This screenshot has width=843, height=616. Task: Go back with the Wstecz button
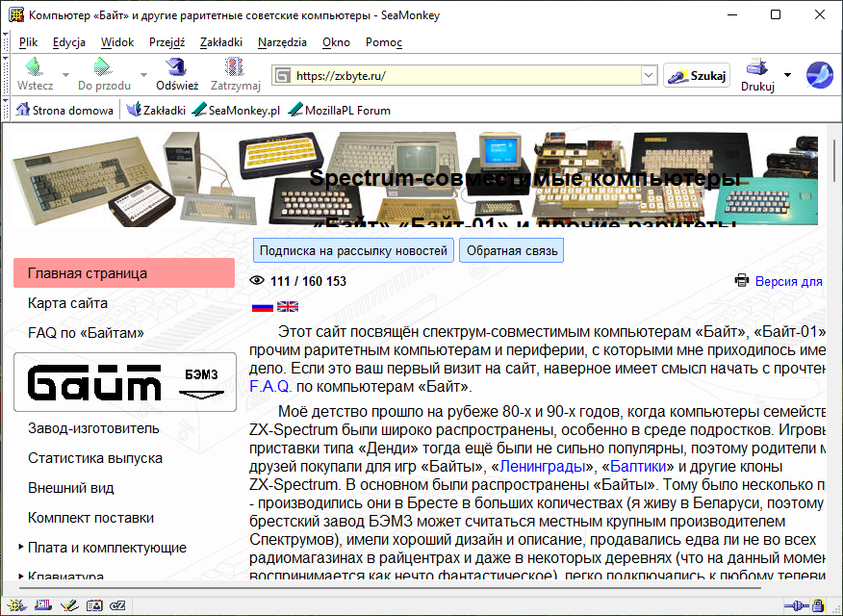35,74
